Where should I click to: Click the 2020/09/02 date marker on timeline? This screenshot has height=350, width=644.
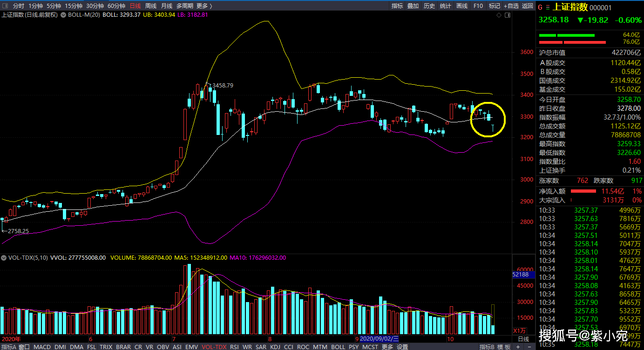379,339
